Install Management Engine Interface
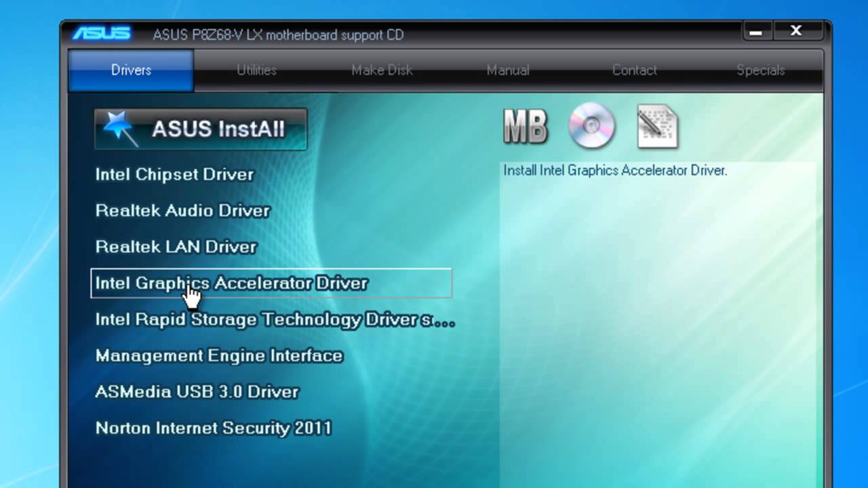This screenshot has width=868, height=488. 219,356
